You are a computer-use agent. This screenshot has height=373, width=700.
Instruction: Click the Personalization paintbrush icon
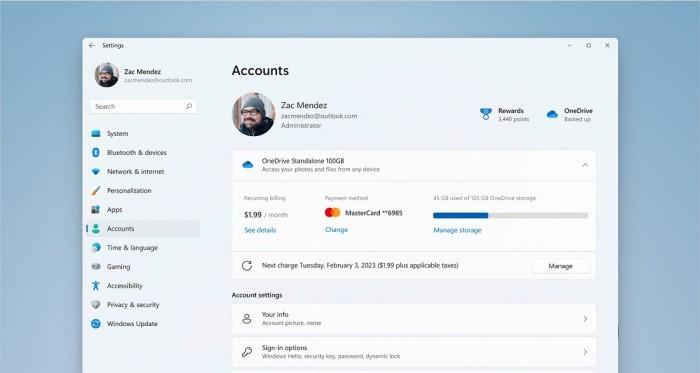(96, 191)
